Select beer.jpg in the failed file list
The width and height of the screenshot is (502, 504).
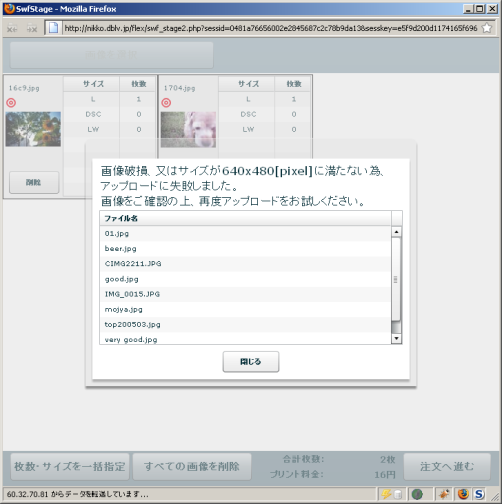point(245,249)
